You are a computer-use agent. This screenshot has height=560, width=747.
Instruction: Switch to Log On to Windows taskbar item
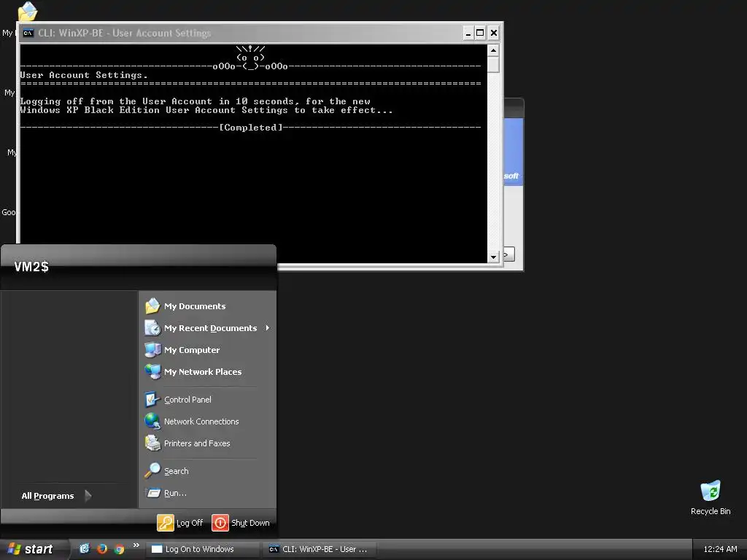click(x=203, y=549)
